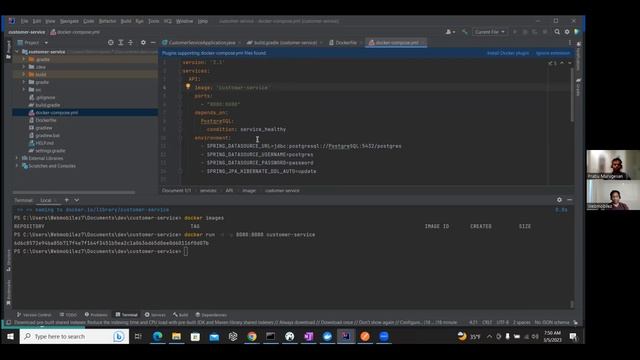The height and width of the screenshot is (360, 640).
Task: Select gradlew.bat in project tree
Action: [47, 136]
